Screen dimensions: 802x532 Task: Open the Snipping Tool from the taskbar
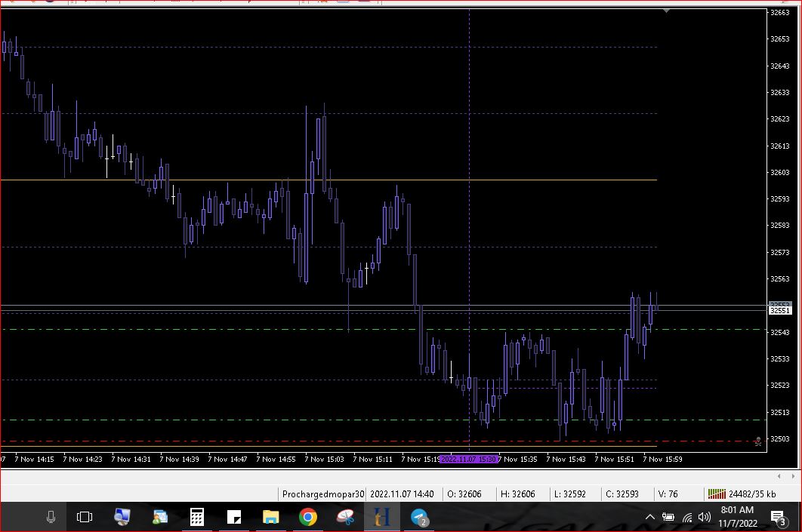[x=345, y=517]
